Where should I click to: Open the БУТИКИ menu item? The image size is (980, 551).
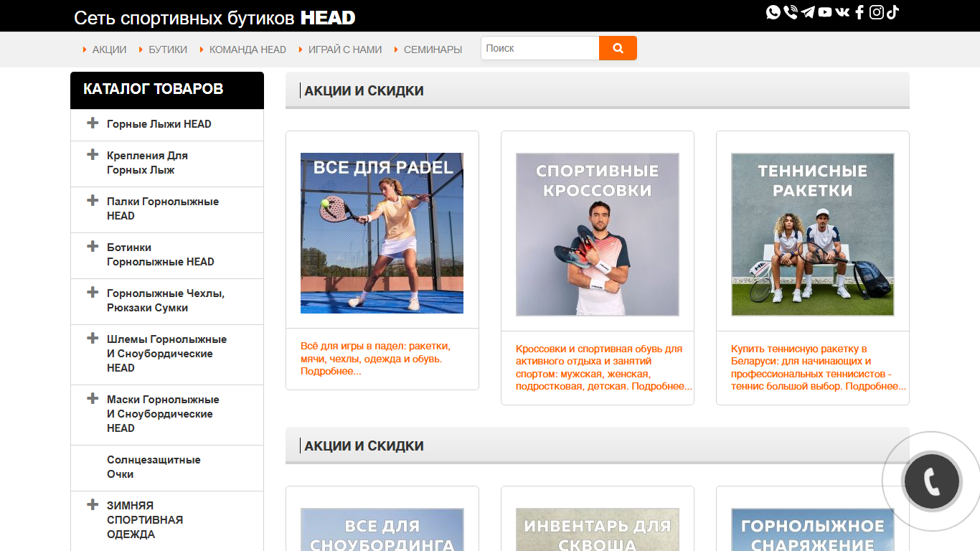click(168, 50)
